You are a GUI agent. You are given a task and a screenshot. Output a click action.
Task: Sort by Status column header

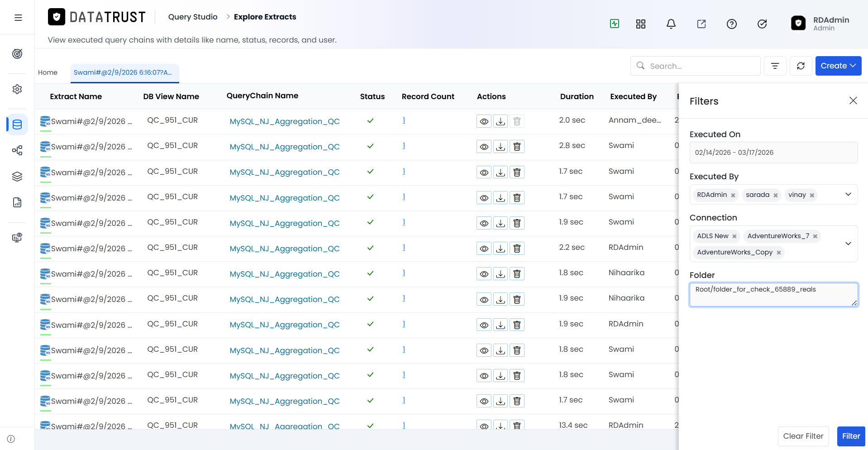(372, 96)
